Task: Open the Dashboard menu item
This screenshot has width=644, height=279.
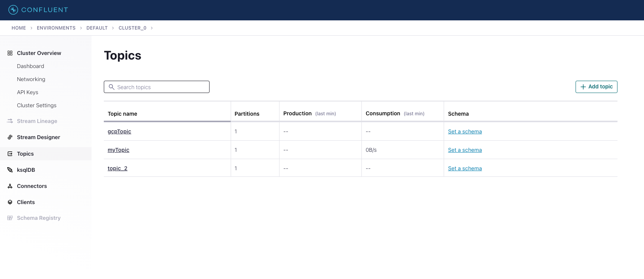Action: [x=30, y=66]
